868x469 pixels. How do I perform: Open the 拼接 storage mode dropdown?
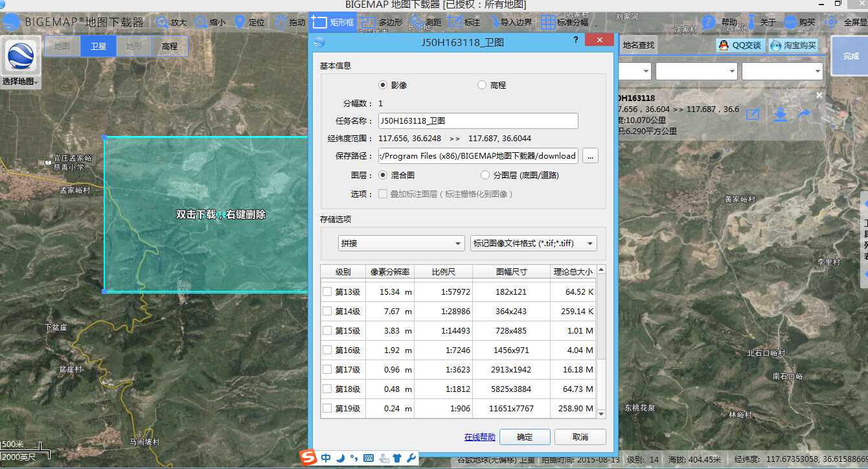[x=401, y=243]
